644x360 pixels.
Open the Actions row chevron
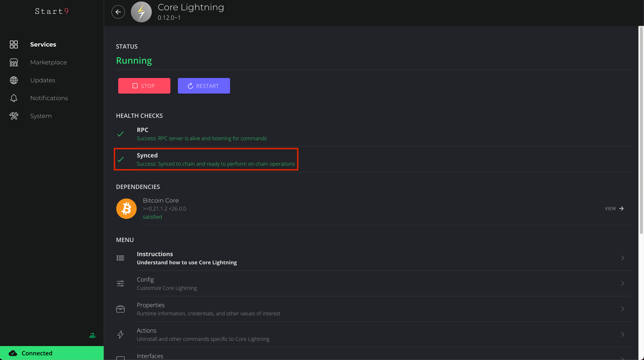(623, 334)
